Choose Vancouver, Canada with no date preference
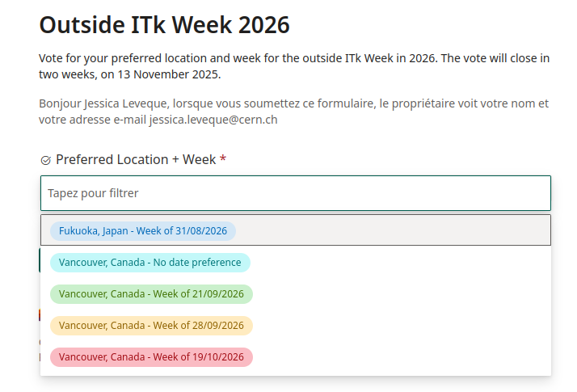577x392 pixels. (150, 263)
